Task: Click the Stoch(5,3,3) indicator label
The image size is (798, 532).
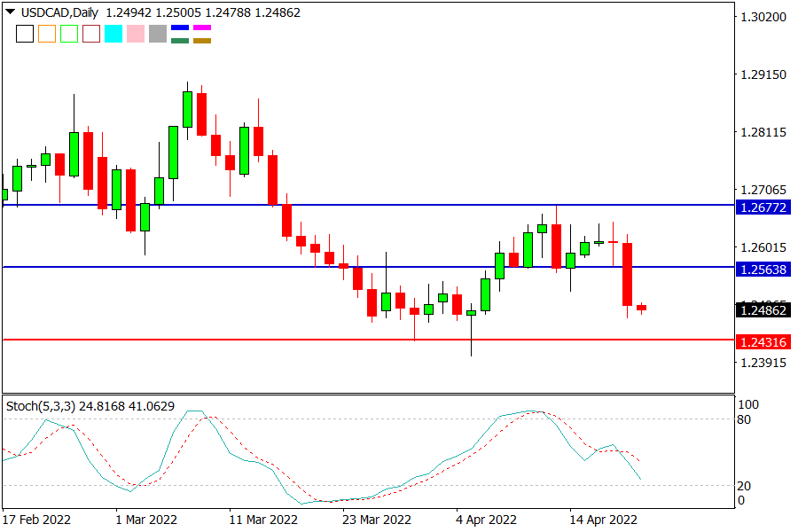Action: coord(41,406)
